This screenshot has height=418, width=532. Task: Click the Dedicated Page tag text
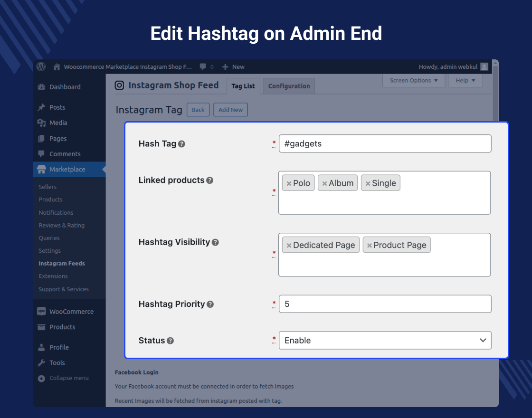(324, 245)
